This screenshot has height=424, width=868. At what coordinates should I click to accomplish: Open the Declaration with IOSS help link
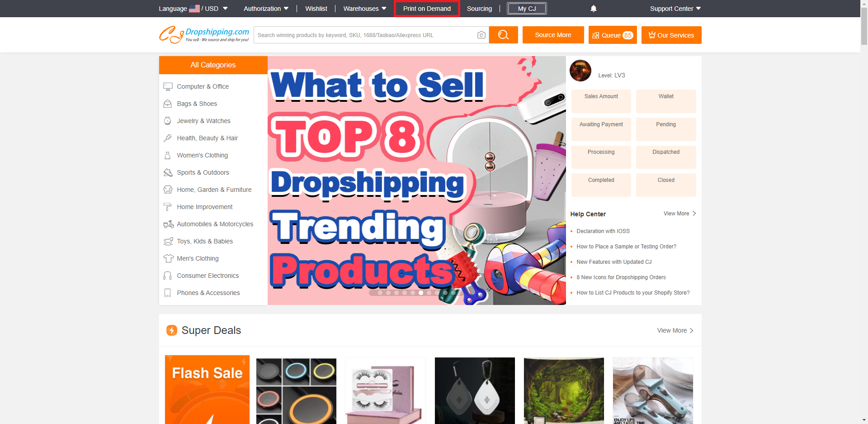coord(603,231)
